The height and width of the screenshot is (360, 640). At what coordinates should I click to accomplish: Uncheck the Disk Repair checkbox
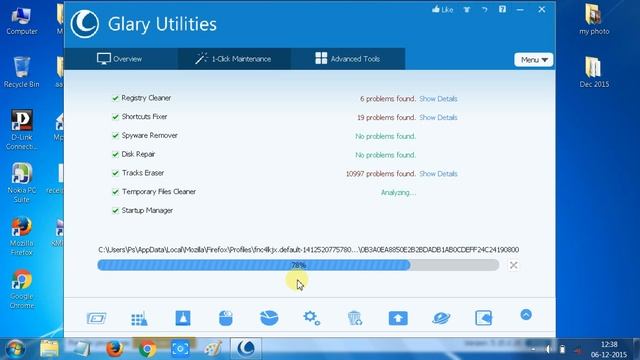click(x=116, y=154)
